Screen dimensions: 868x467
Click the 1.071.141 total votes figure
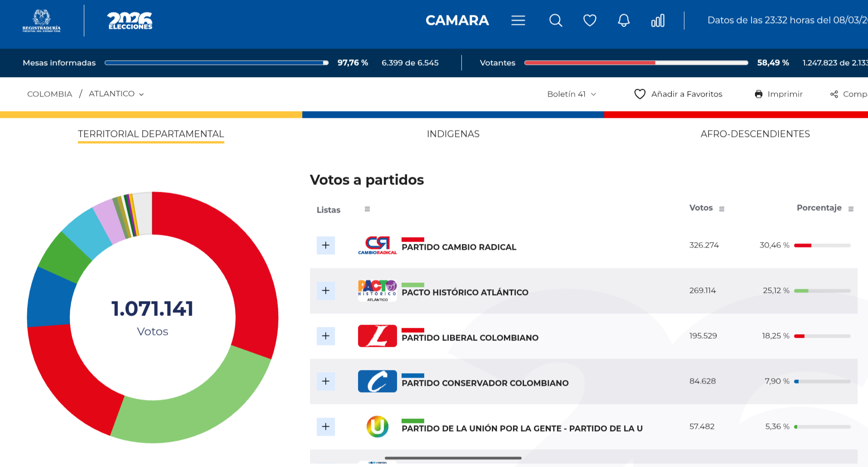tap(152, 309)
